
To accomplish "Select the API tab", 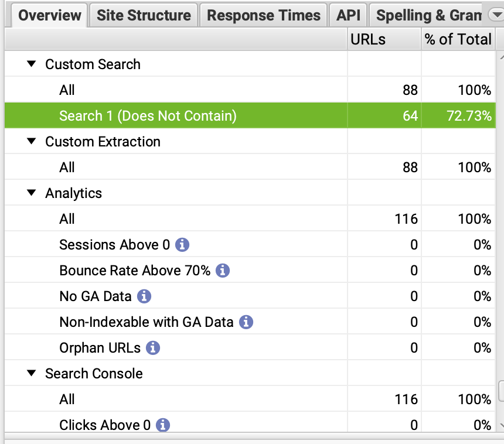I will pyautogui.click(x=348, y=15).
